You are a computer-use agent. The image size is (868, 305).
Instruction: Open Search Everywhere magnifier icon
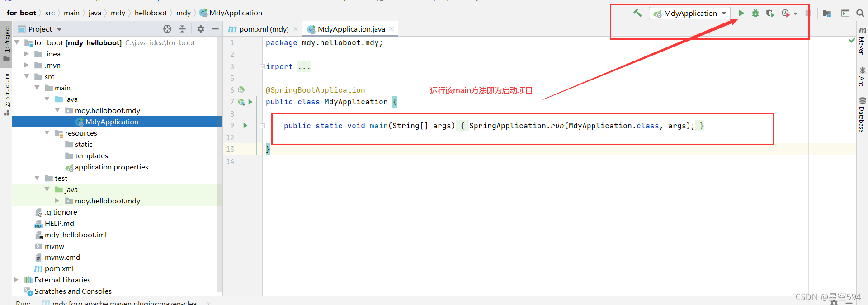click(x=860, y=13)
